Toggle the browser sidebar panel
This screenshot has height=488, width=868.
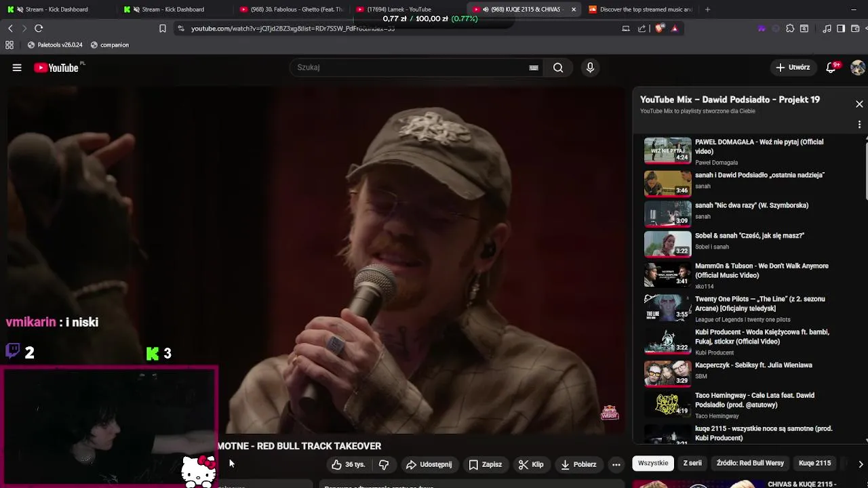841,28
